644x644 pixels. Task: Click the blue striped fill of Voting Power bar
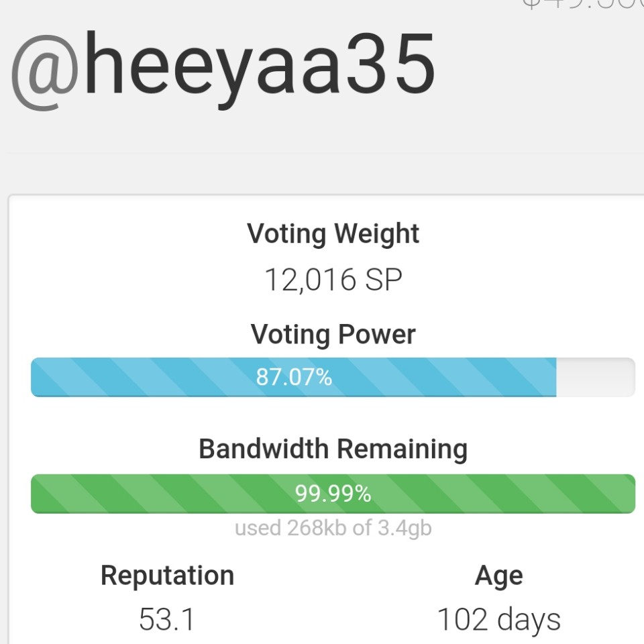pyautogui.click(x=134, y=377)
